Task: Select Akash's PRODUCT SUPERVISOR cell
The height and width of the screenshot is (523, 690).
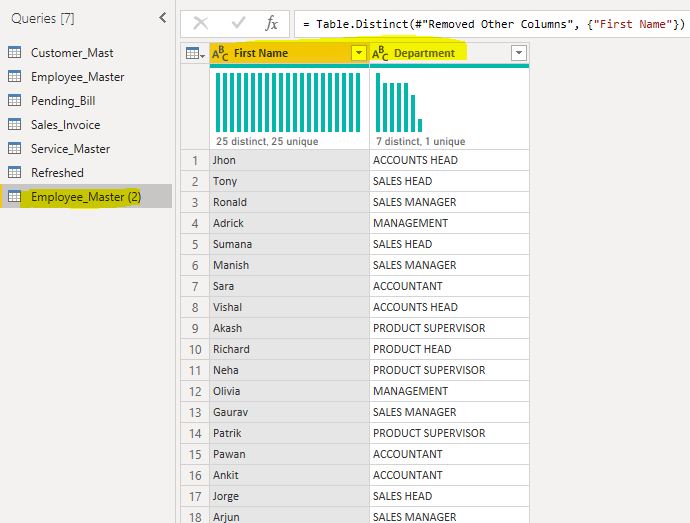Action: 449,328
